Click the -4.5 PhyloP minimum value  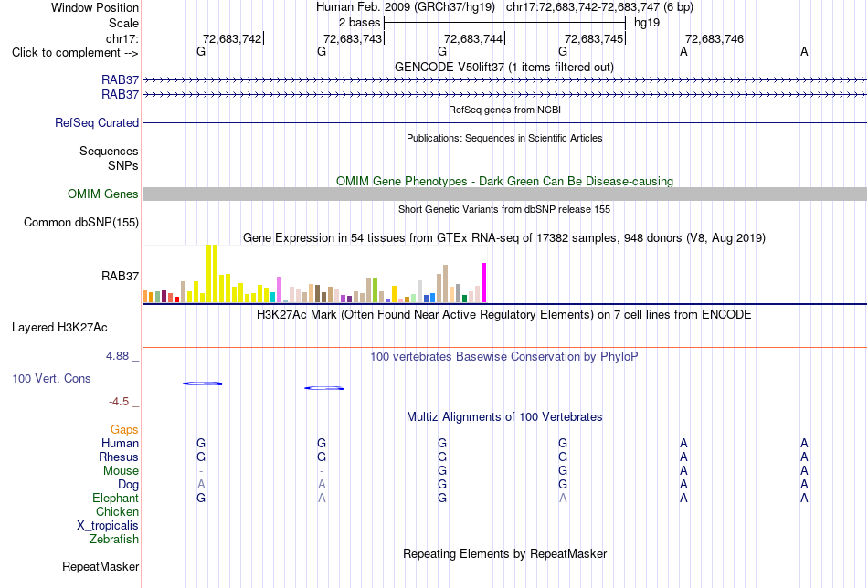(x=119, y=402)
